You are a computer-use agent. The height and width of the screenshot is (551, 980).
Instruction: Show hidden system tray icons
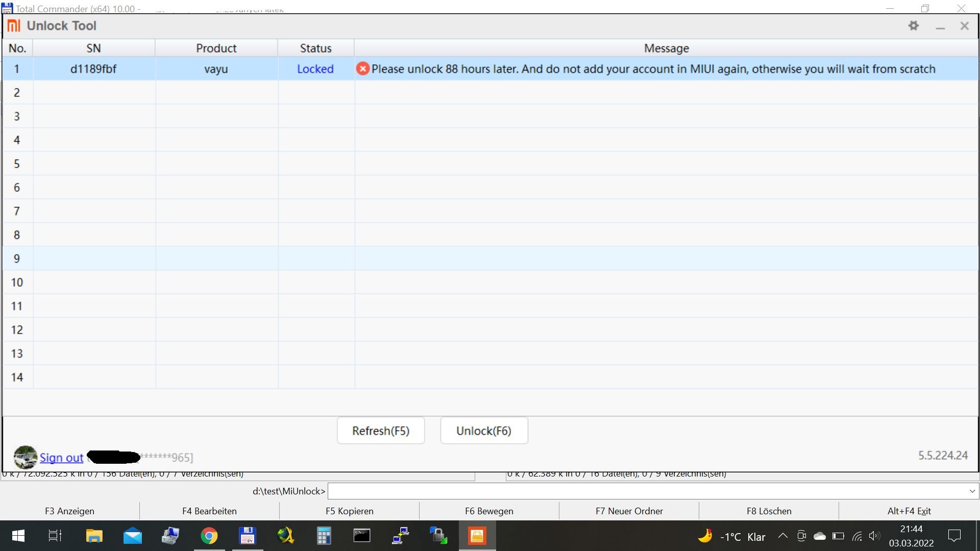[782, 536]
